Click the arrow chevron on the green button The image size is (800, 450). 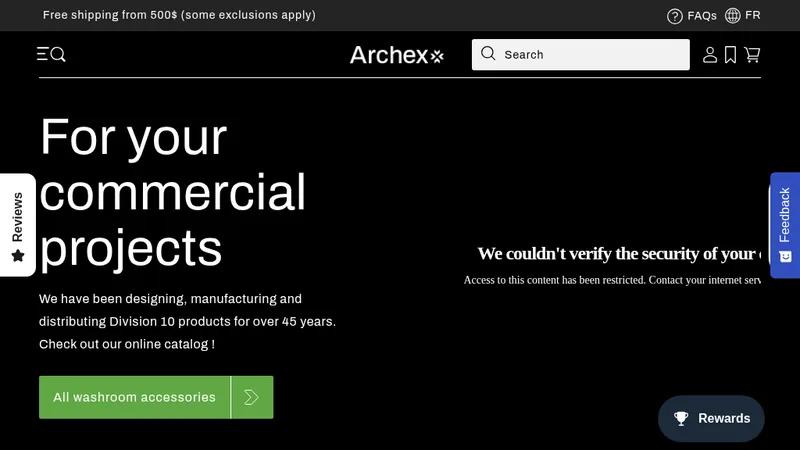(252, 397)
